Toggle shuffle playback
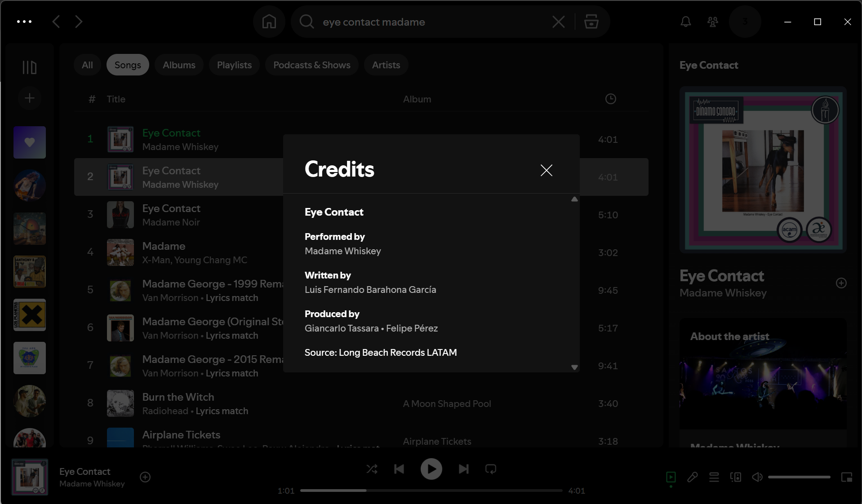This screenshot has width=862, height=504. click(x=372, y=469)
